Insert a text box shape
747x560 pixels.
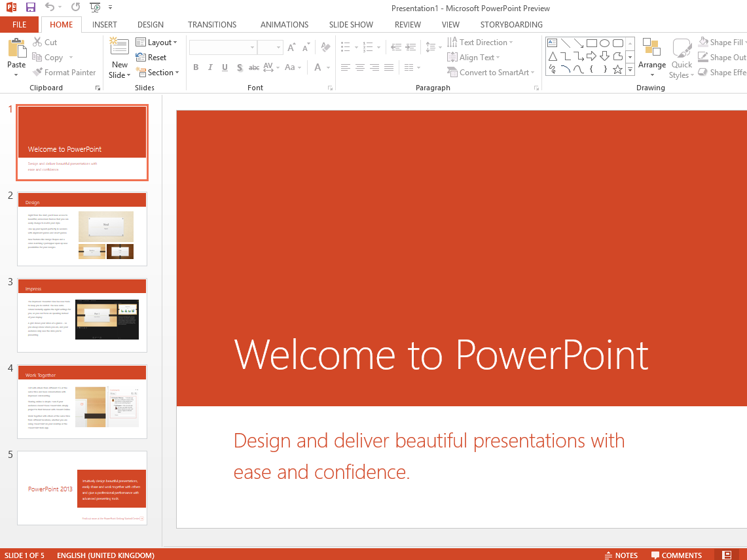point(552,43)
